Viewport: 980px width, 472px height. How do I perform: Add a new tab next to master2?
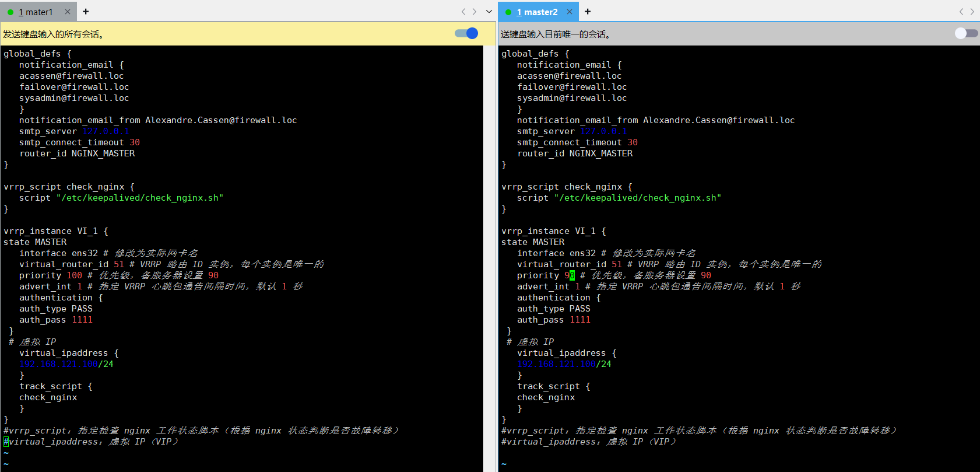coord(588,12)
